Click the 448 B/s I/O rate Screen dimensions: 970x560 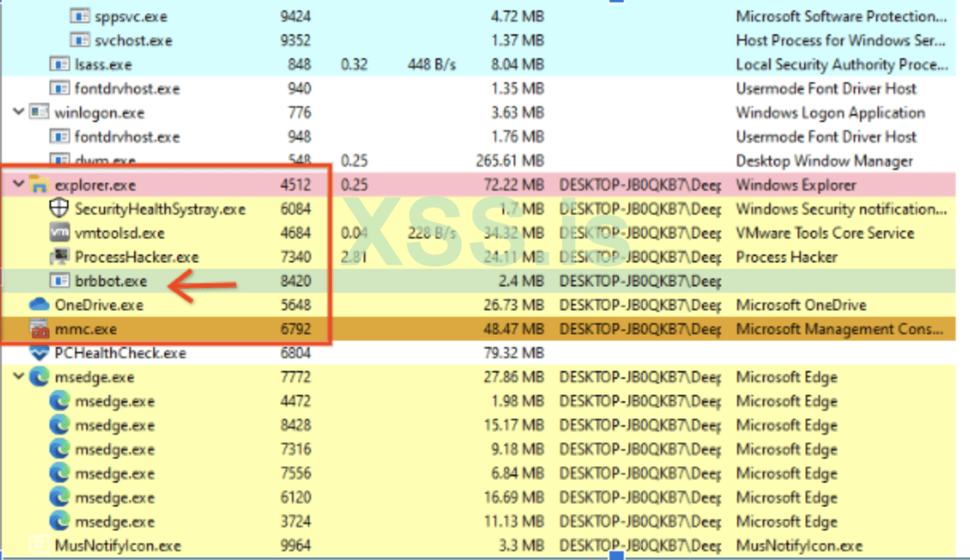430,64
